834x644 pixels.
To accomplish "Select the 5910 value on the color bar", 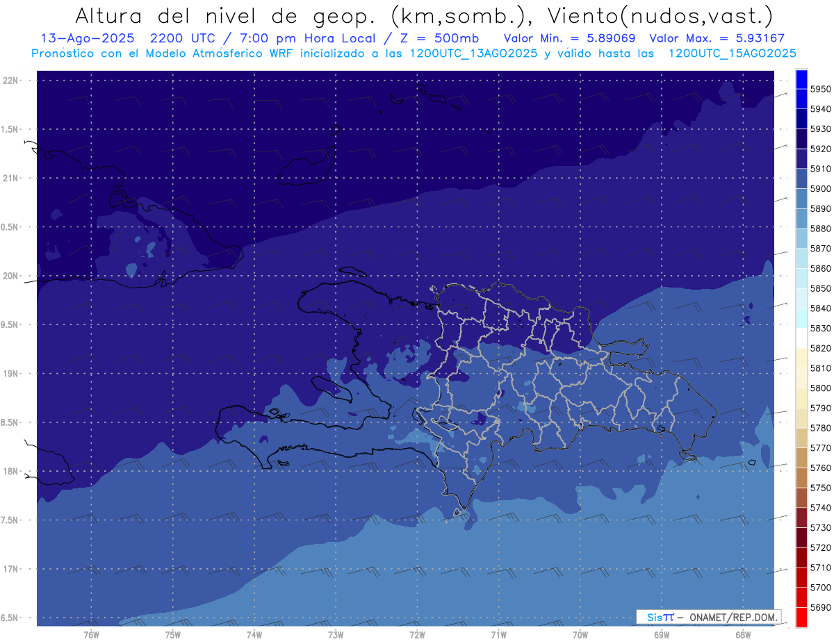I will click(821, 169).
